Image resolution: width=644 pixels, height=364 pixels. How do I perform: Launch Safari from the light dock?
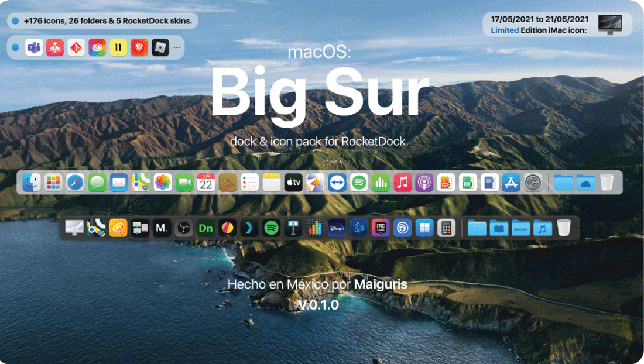[75, 183]
